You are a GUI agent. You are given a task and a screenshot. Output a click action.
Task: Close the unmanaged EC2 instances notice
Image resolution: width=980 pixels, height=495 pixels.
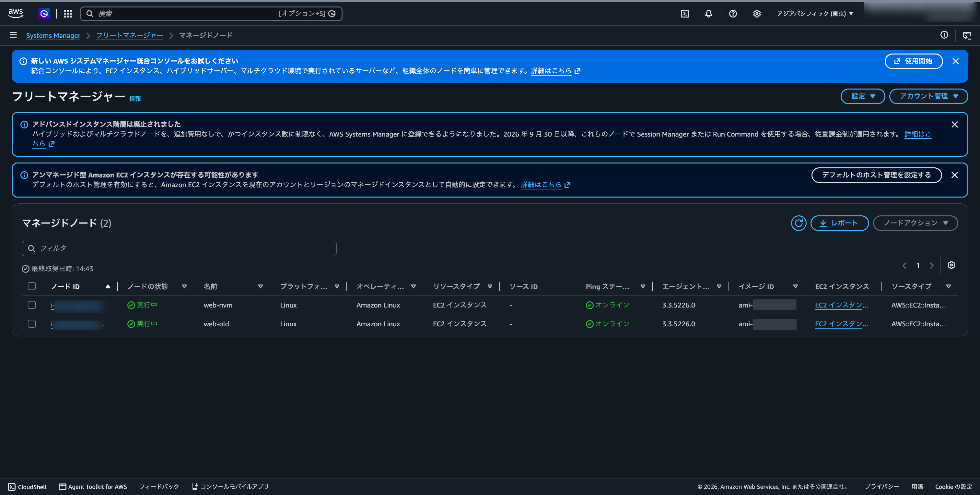click(954, 175)
